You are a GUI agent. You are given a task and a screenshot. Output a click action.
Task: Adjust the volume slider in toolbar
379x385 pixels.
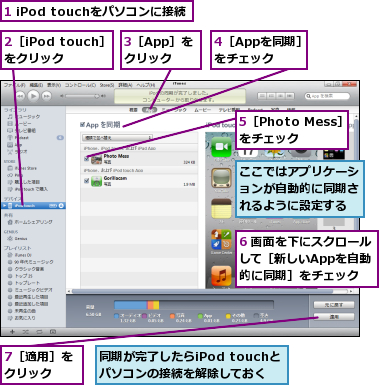[x=83, y=96]
